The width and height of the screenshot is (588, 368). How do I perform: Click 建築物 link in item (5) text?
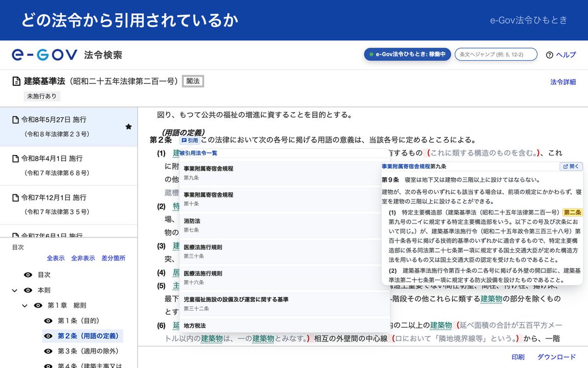click(x=491, y=298)
